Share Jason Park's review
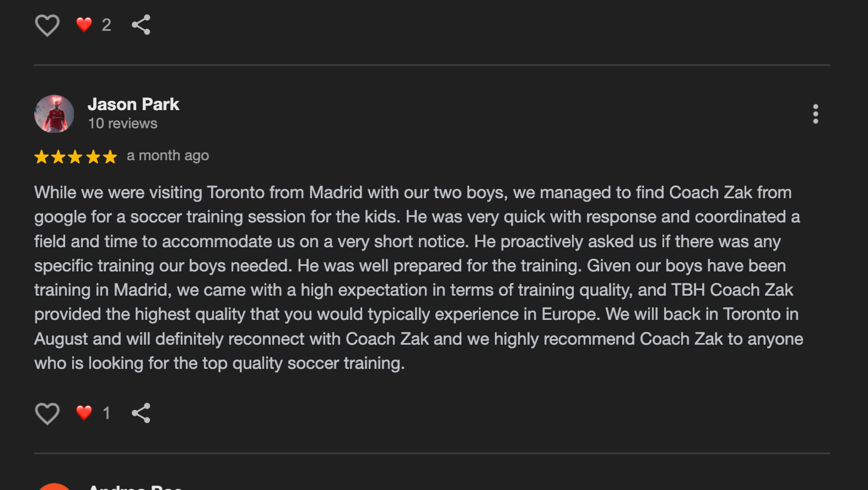868x490 pixels. pos(141,413)
